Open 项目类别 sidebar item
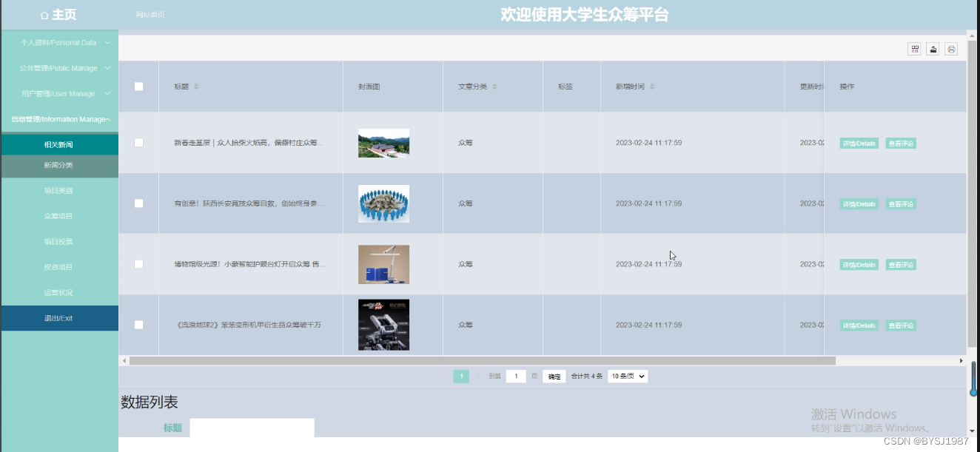 tap(59, 191)
